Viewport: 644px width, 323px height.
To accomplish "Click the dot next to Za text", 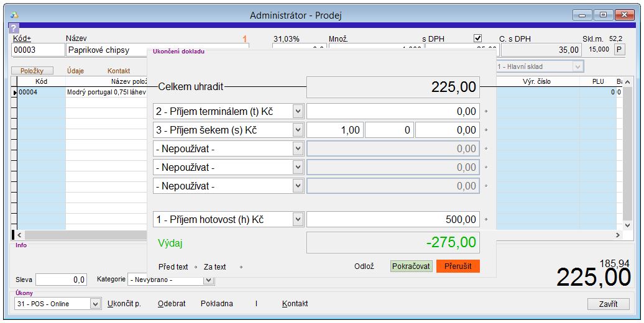I will [x=241, y=267].
